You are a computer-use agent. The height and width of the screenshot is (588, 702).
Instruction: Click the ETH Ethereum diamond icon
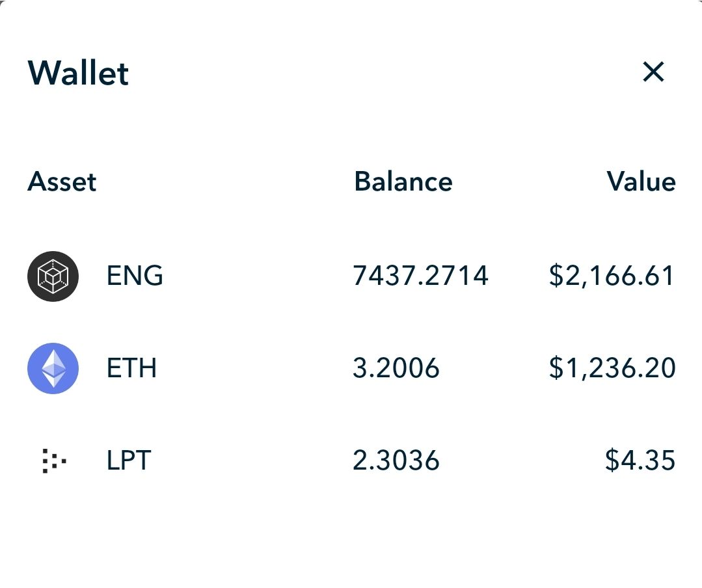53,368
